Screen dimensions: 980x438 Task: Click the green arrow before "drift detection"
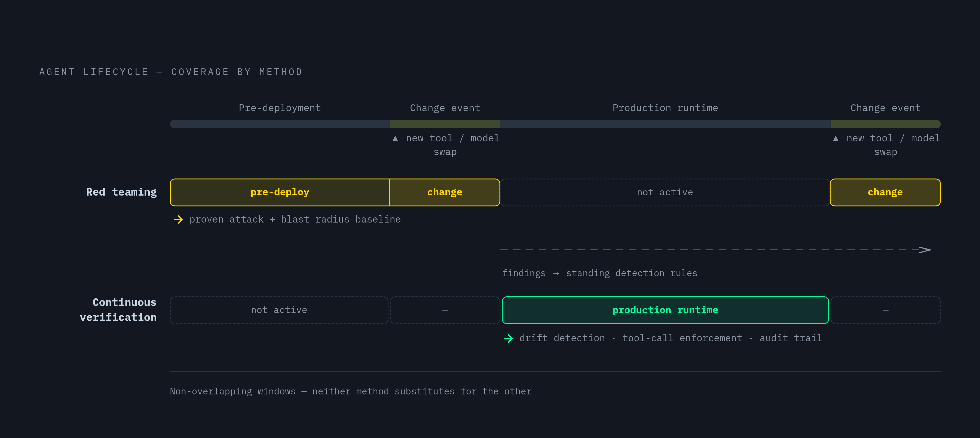[x=508, y=338]
